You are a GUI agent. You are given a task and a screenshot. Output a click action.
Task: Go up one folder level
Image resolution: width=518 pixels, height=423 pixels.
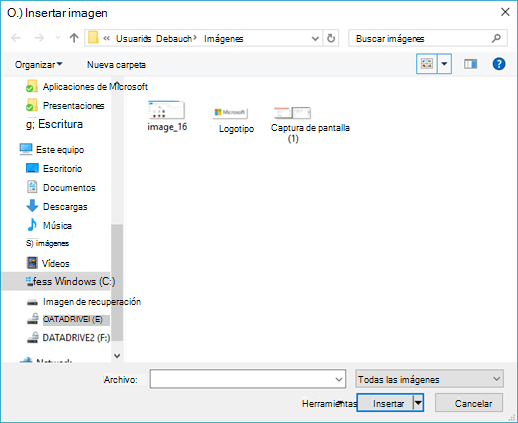pos(74,38)
